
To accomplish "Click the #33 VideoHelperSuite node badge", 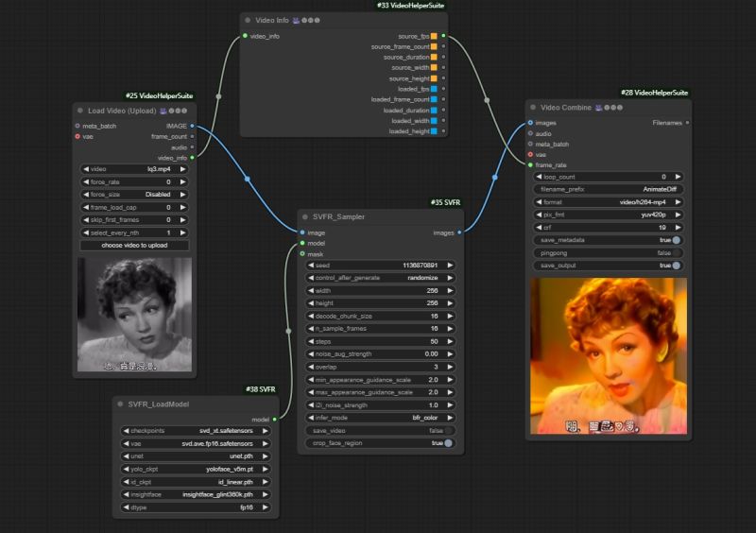I will click(x=411, y=6).
